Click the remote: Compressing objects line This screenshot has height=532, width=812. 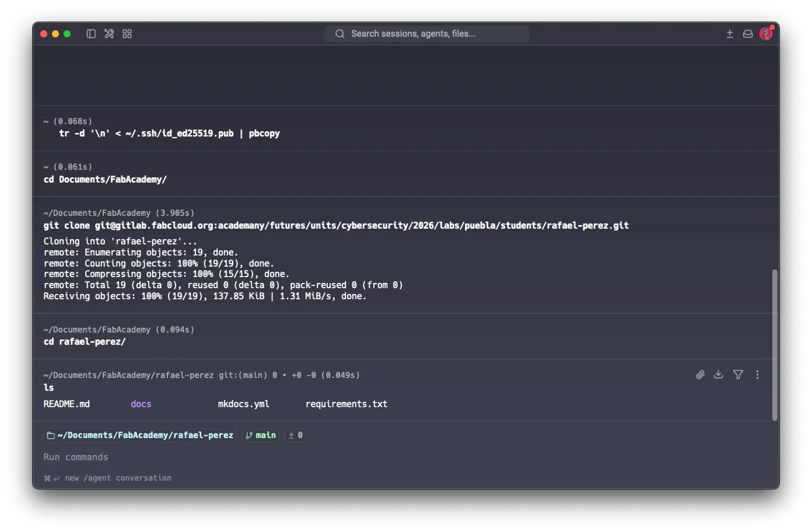[x=166, y=274]
